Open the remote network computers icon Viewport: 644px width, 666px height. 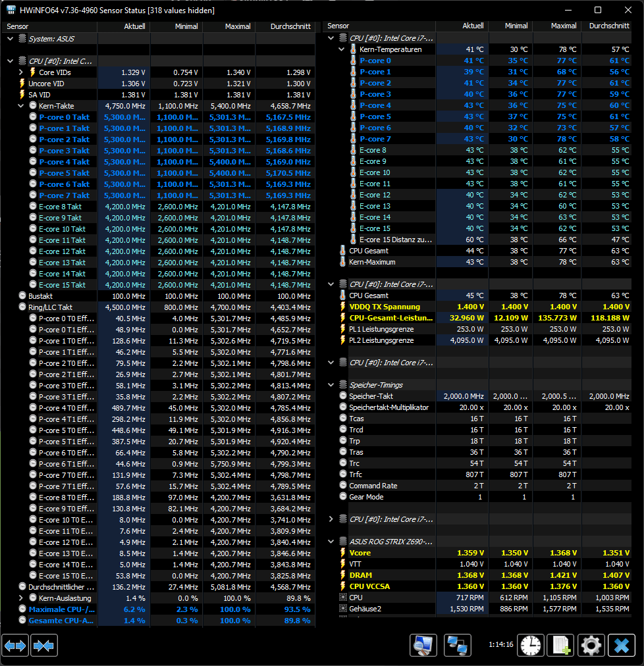tap(458, 646)
